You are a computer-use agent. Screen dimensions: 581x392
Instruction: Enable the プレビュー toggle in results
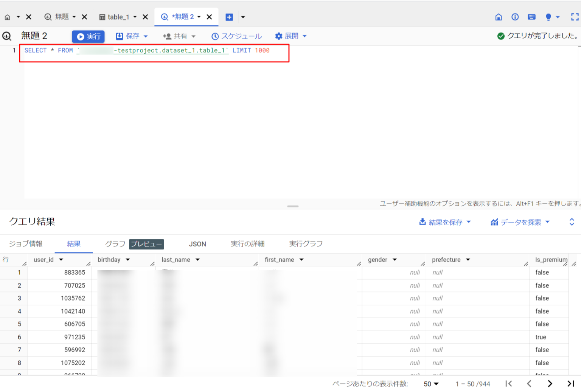(x=146, y=244)
